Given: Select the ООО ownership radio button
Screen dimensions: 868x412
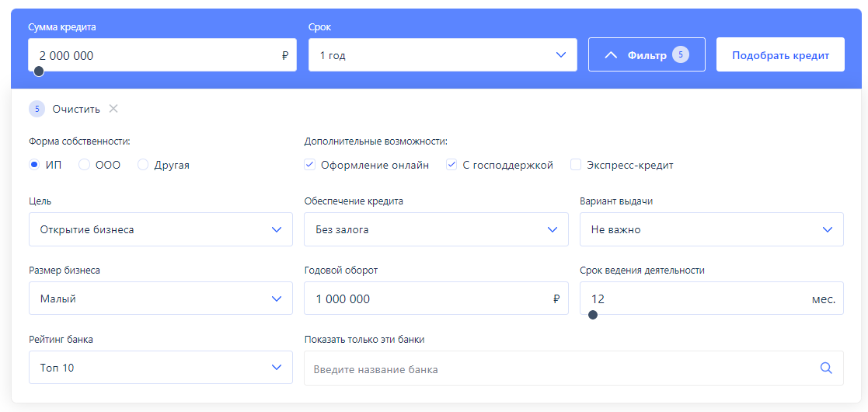Looking at the screenshot, I should coord(85,165).
